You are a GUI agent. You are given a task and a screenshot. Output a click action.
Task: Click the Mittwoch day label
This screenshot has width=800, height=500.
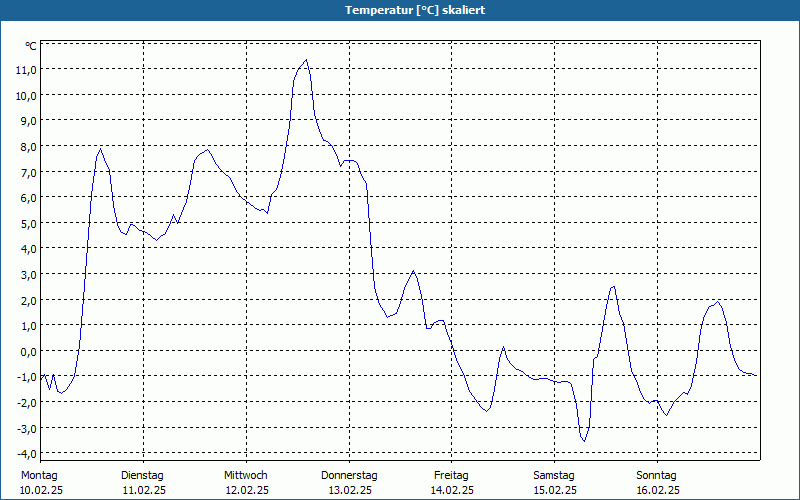click(246, 476)
